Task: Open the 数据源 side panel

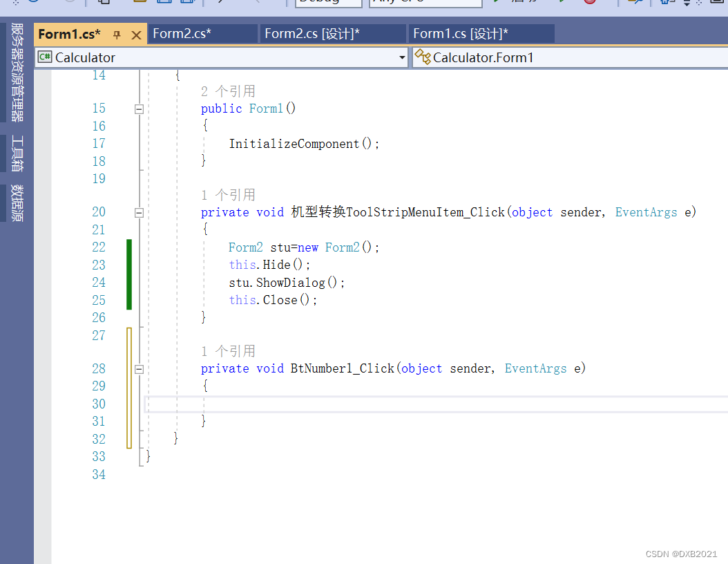Action: pos(17,203)
